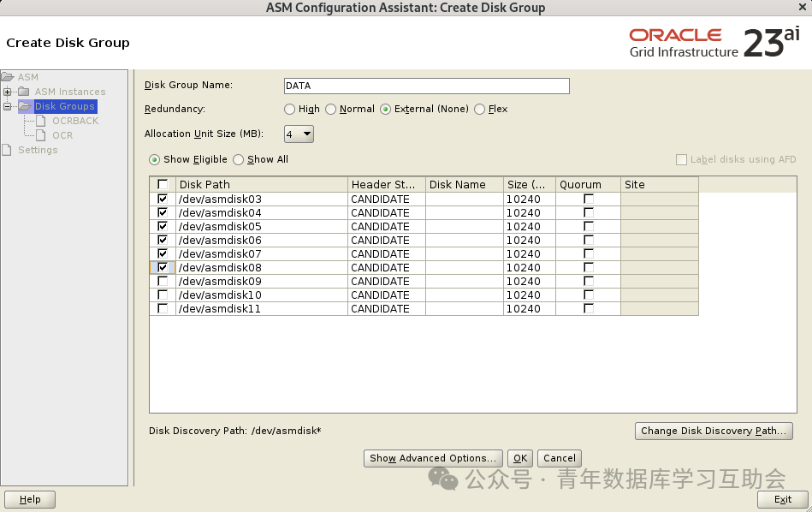Open Settings in the left tree
812x512 pixels.
pyautogui.click(x=38, y=150)
